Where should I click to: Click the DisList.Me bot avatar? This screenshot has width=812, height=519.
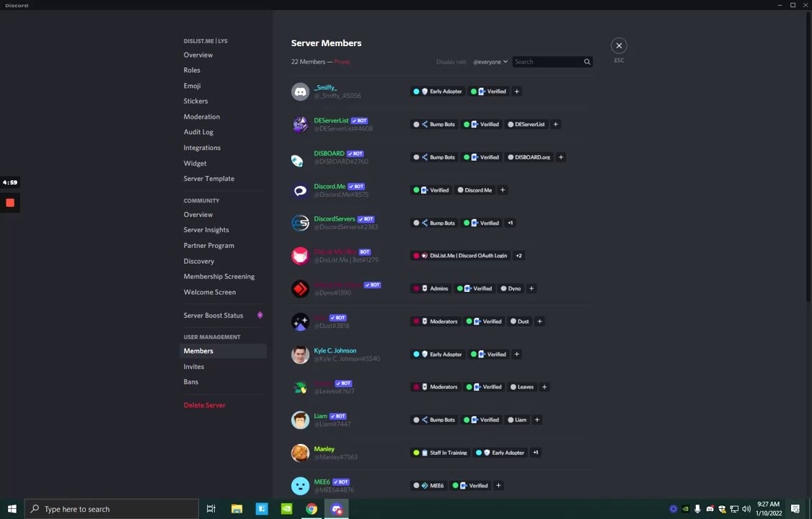[x=301, y=256]
